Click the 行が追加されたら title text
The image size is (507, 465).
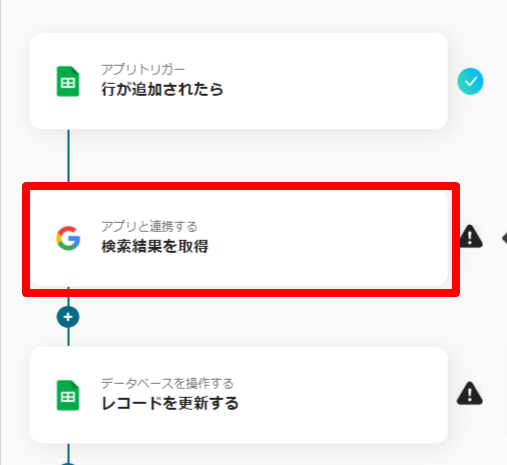pyautogui.click(x=162, y=89)
